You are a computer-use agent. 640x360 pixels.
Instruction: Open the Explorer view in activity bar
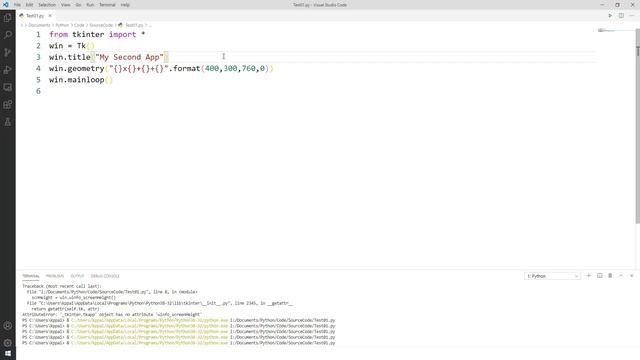point(8,18)
